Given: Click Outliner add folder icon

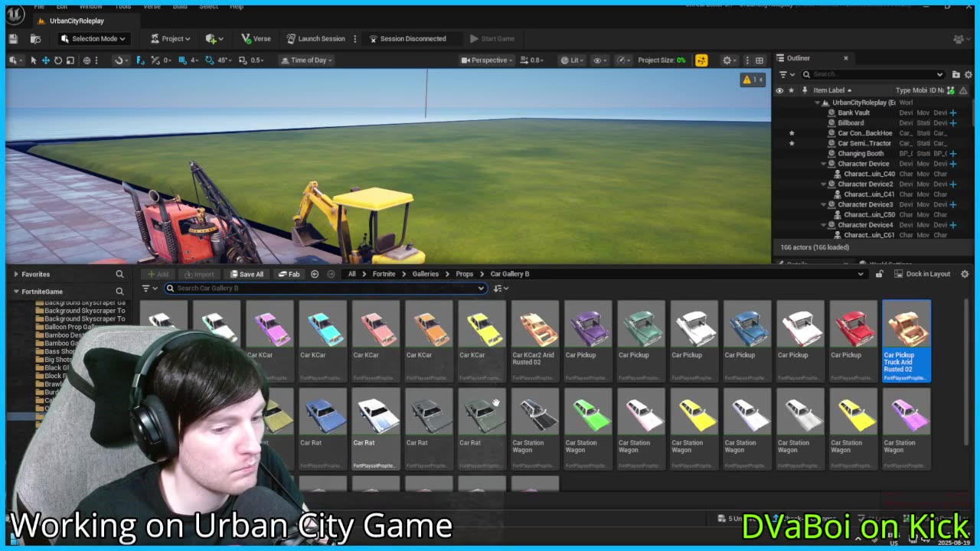Looking at the screenshot, I should click(x=955, y=74).
